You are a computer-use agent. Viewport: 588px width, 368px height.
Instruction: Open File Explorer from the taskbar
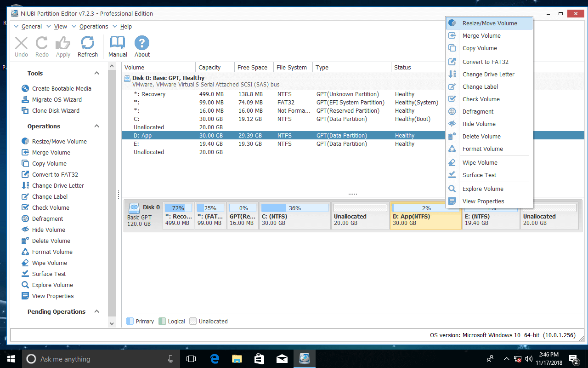(237, 359)
